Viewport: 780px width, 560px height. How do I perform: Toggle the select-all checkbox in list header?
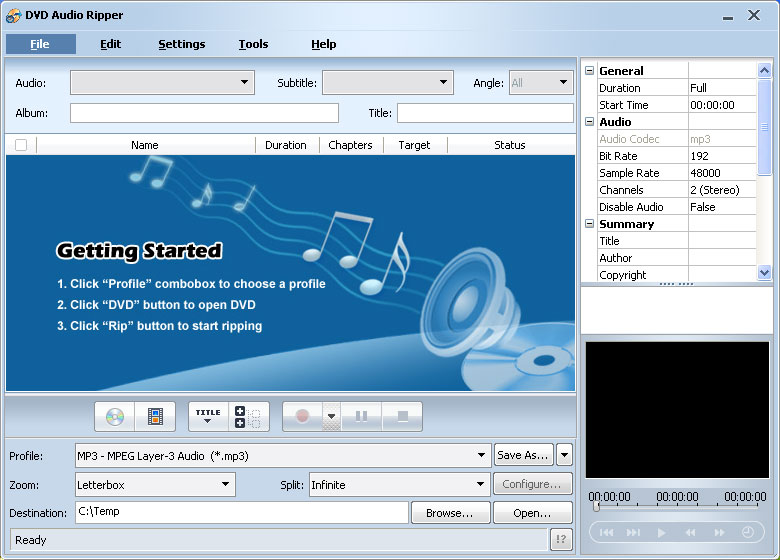pyautogui.click(x=21, y=145)
